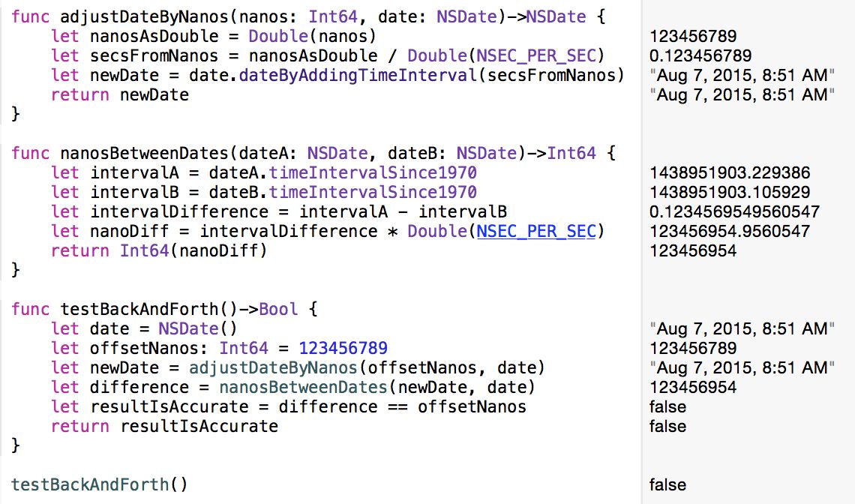Place cursor on Double(nanos) expression
The image size is (855, 504).
pos(313,37)
